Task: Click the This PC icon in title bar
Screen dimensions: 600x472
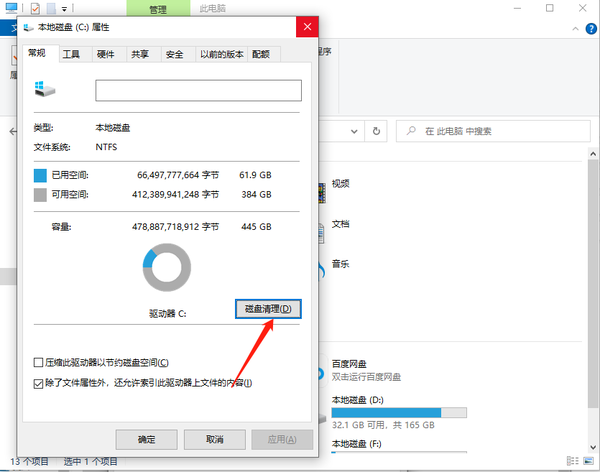Action: point(11,8)
